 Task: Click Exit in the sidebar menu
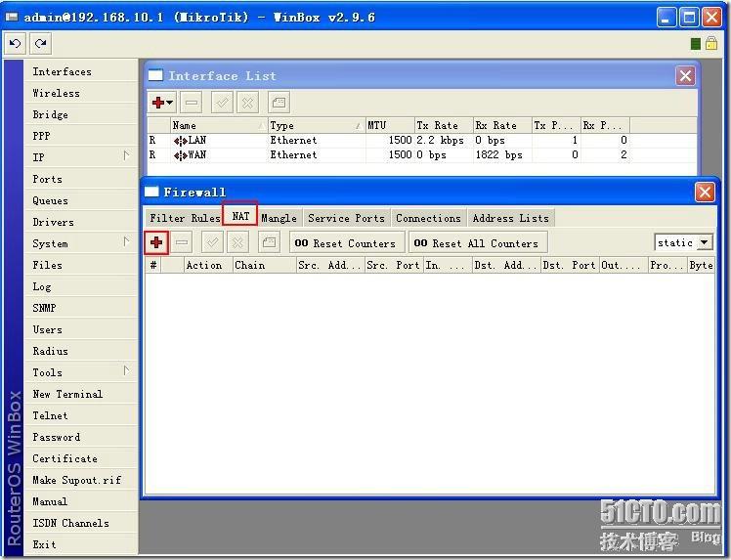(x=81, y=544)
